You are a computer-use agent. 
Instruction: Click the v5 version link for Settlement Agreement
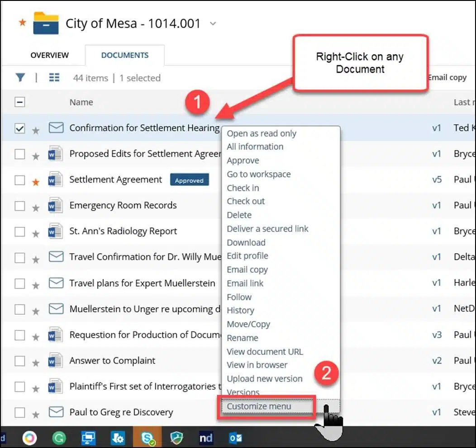pos(437,179)
